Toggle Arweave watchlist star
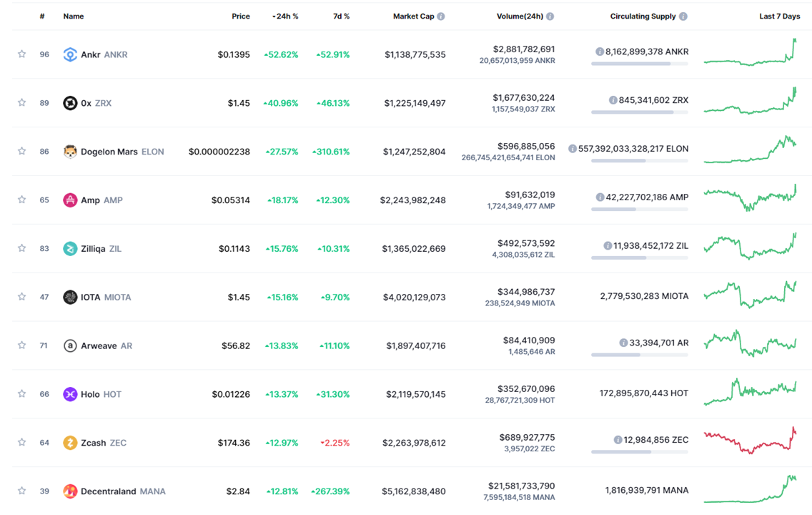The width and height of the screenshot is (812, 515). (21, 345)
